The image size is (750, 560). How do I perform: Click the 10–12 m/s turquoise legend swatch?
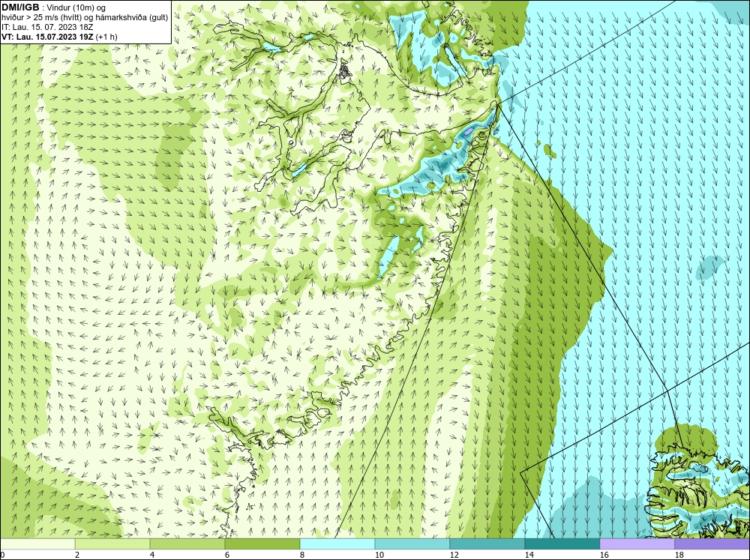(x=412, y=544)
